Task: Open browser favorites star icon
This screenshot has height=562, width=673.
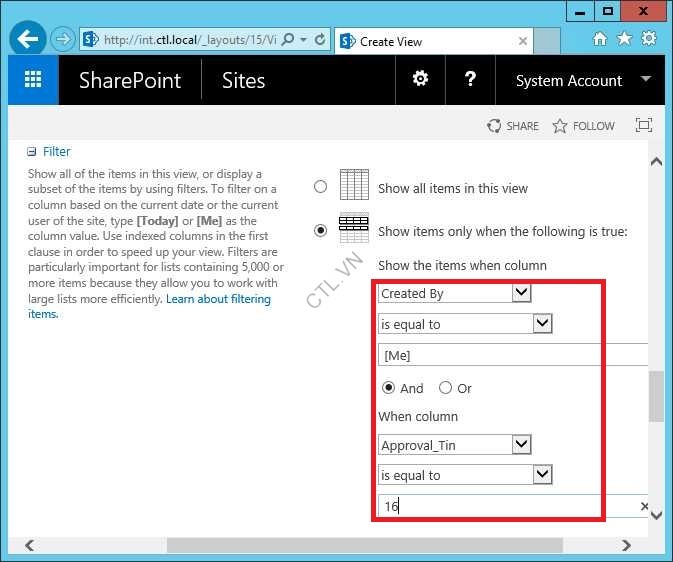Action: pyautogui.click(x=624, y=39)
